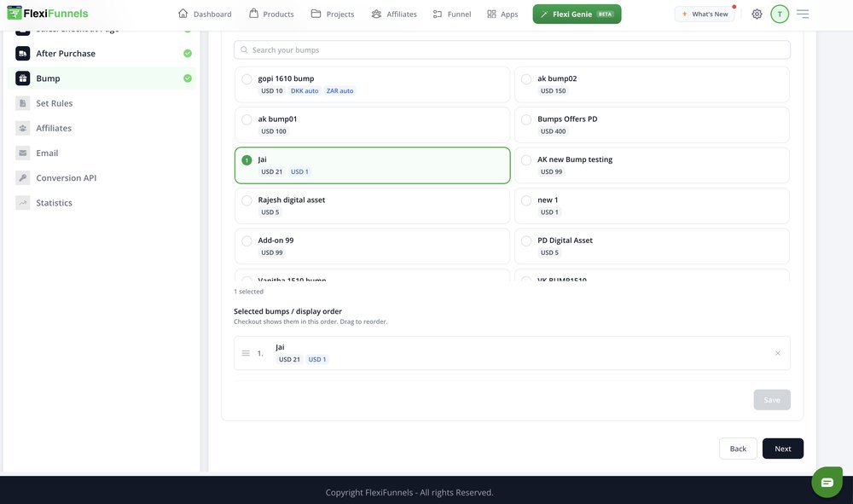Focus the Search your bumps field

[x=512, y=50]
